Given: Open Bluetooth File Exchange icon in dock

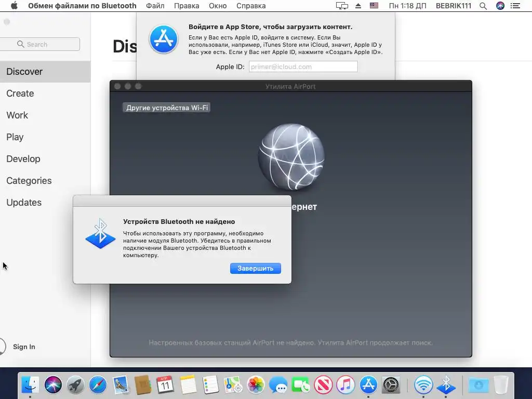Looking at the screenshot, I should 445,385.
